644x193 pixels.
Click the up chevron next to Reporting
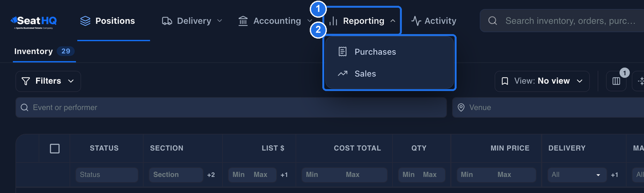393,21
